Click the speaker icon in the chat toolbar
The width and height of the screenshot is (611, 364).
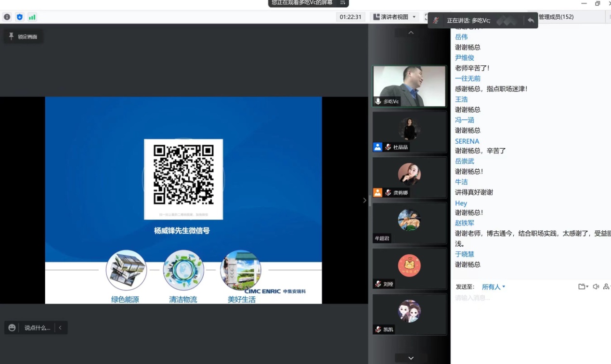click(596, 287)
